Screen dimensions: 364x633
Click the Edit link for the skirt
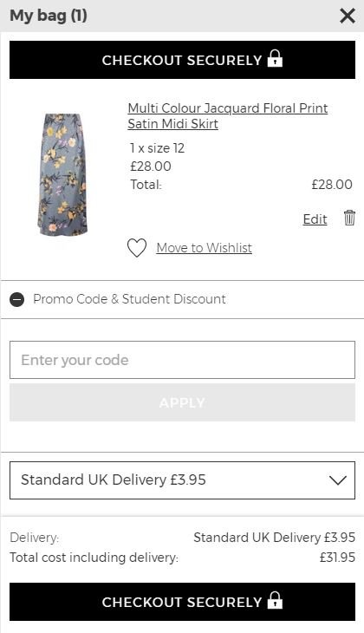pos(315,219)
